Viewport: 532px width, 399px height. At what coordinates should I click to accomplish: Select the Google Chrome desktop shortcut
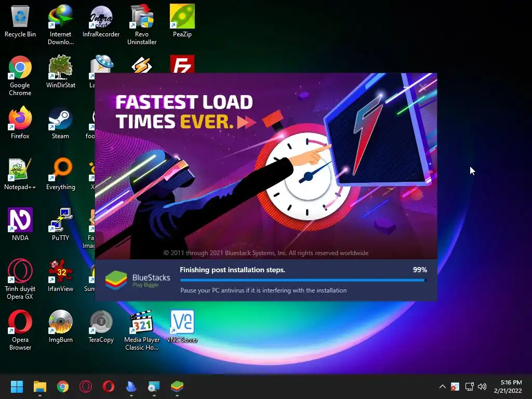click(x=20, y=76)
